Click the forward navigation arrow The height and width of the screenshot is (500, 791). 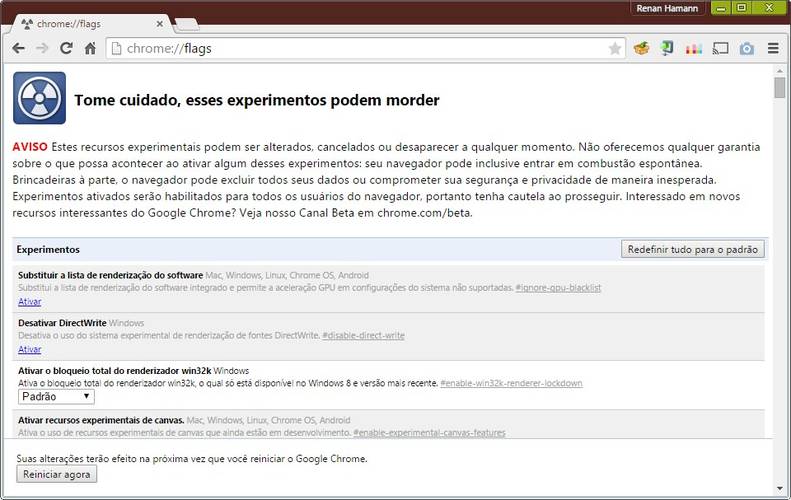click(42, 48)
